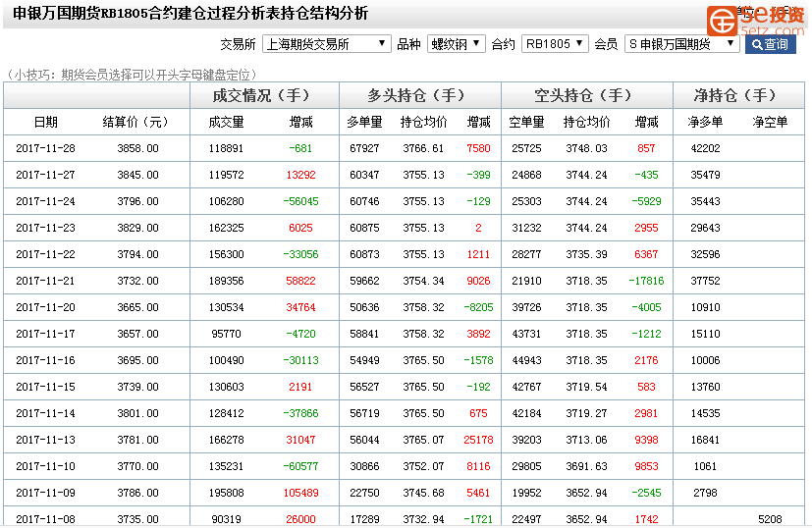This screenshot has height=528, width=812.
Task: Click the 空单量 column header
Action: click(x=526, y=122)
